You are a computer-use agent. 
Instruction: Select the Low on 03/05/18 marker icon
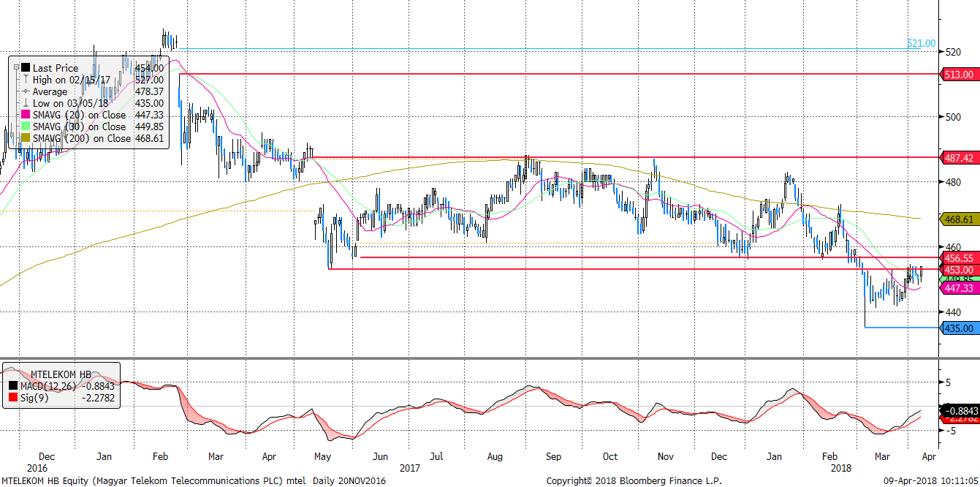[x=26, y=103]
